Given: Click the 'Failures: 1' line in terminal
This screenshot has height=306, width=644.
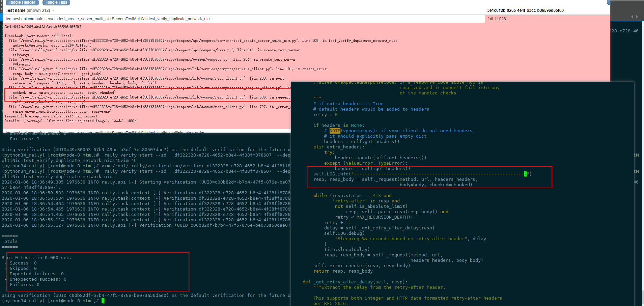Looking at the screenshot, I should (x=24, y=139).
